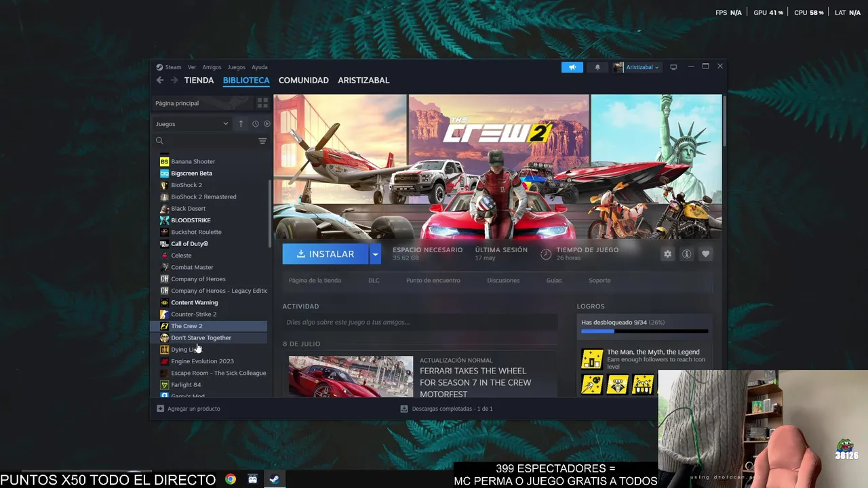Click the plus icon for Agregar un producto
Viewport: 868px width, 488px height.
[161, 409]
